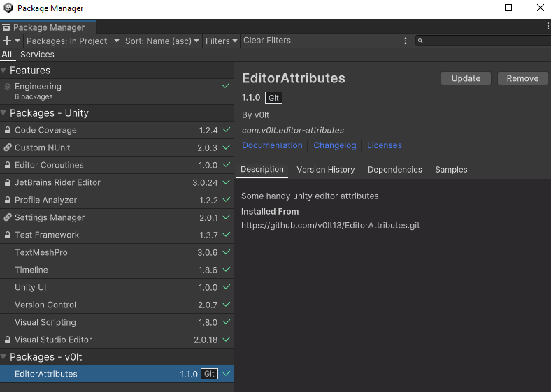This screenshot has width=551, height=392.
Task: Switch to the Dependencies tab
Action: click(x=395, y=170)
